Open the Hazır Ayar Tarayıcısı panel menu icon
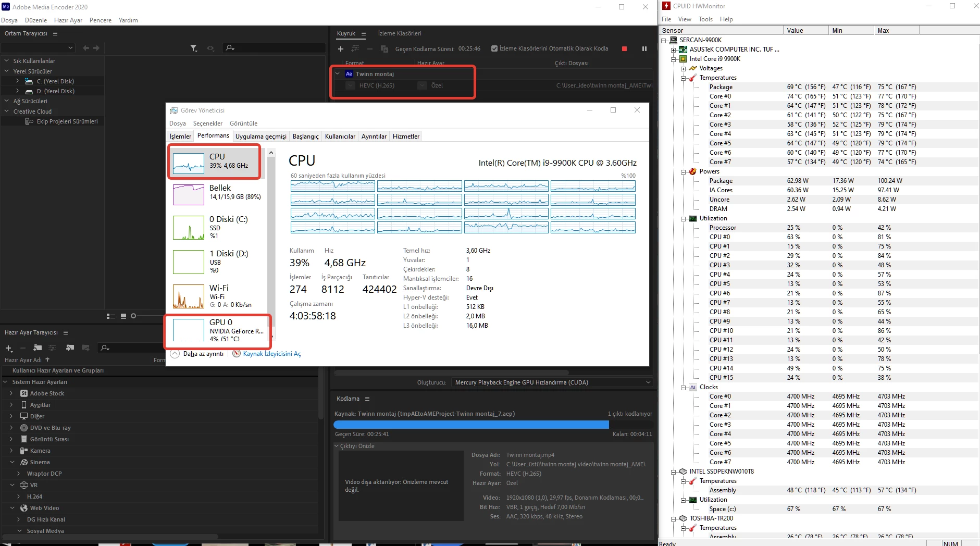 (66, 332)
